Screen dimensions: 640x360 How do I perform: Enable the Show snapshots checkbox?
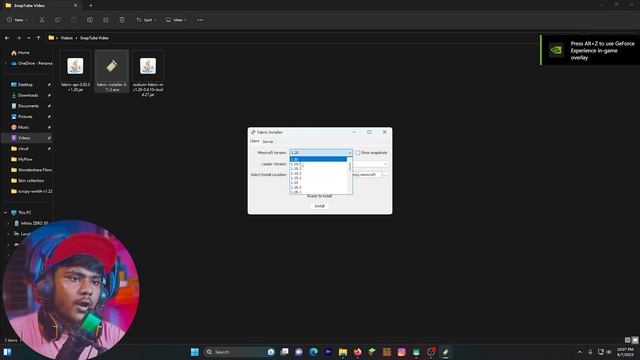tap(358, 153)
